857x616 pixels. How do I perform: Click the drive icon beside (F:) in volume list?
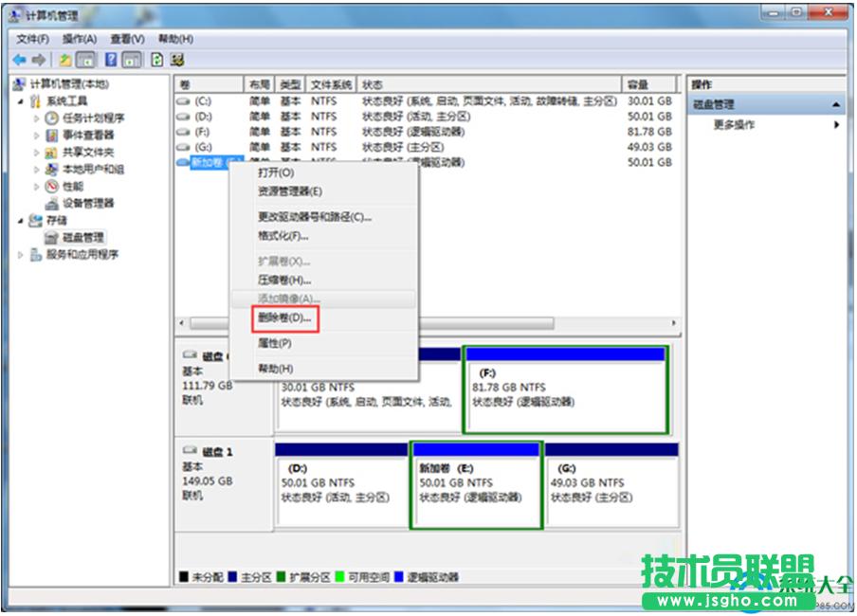point(184,132)
